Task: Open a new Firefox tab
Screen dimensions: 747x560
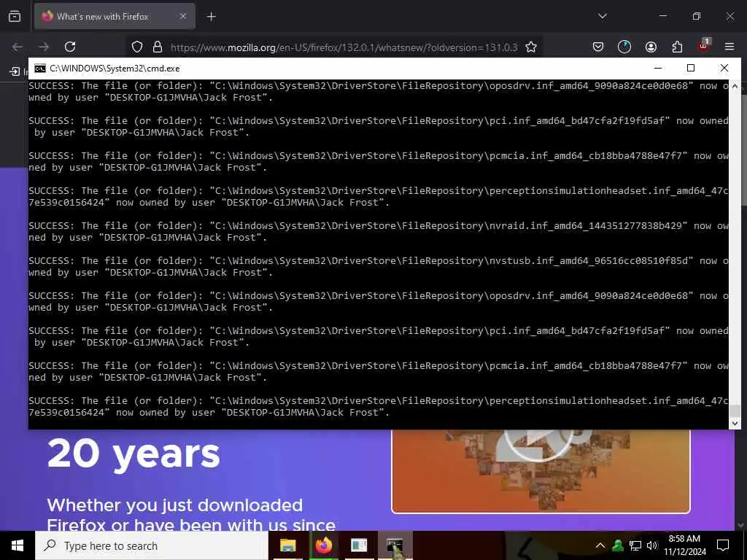Action: click(211, 17)
